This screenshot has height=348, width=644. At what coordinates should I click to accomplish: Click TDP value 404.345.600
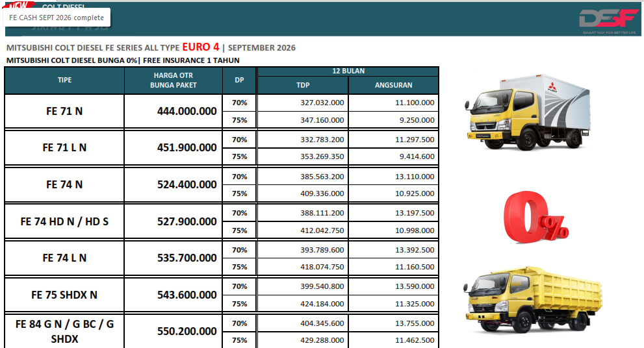coord(322,323)
